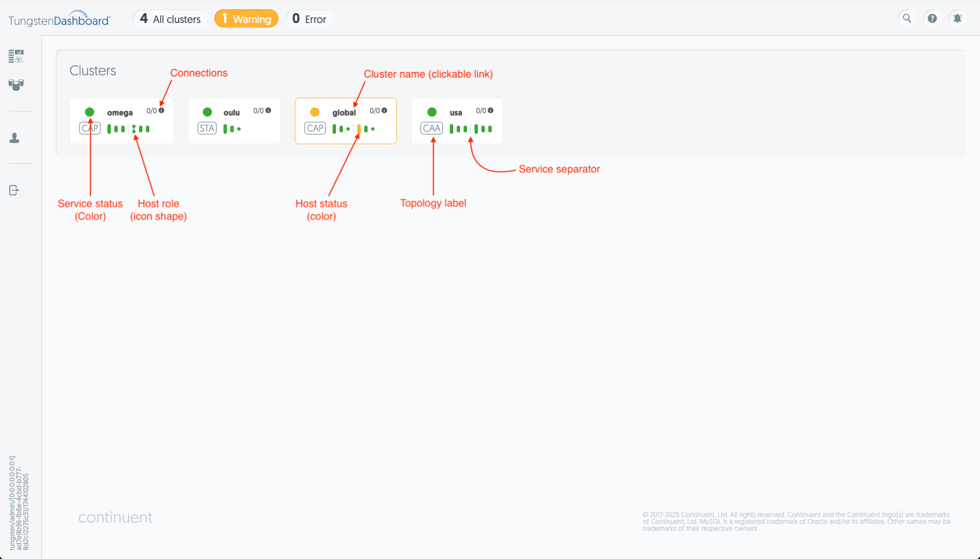Click global's 0/0 connections count
This screenshot has width=980, height=559.
click(375, 111)
